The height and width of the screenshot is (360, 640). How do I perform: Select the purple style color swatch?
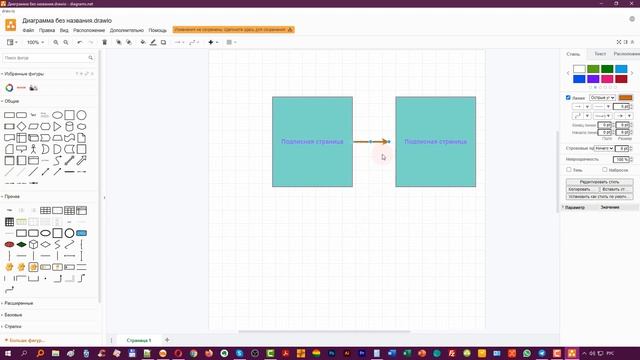tap(593, 79)
